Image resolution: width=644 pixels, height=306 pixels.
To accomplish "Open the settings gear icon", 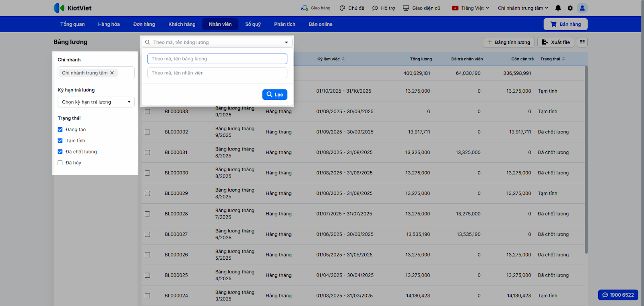I will coord(570,8).
